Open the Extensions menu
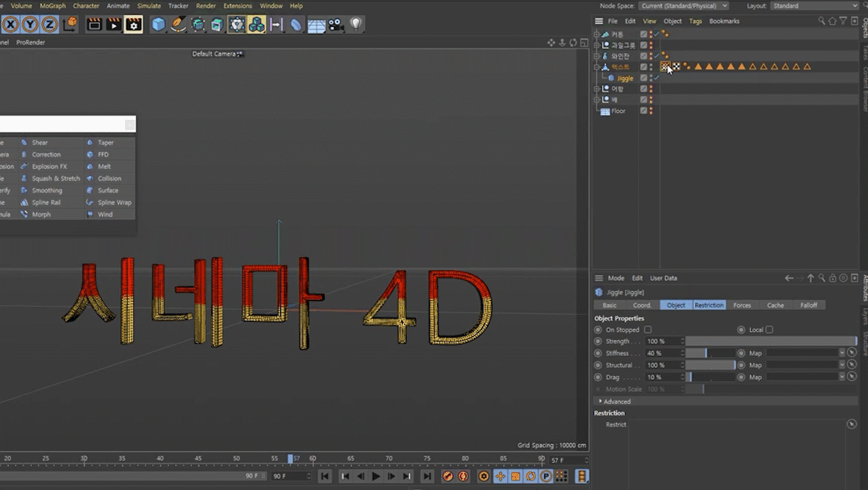Screen dimensions: 868x490 237,6
